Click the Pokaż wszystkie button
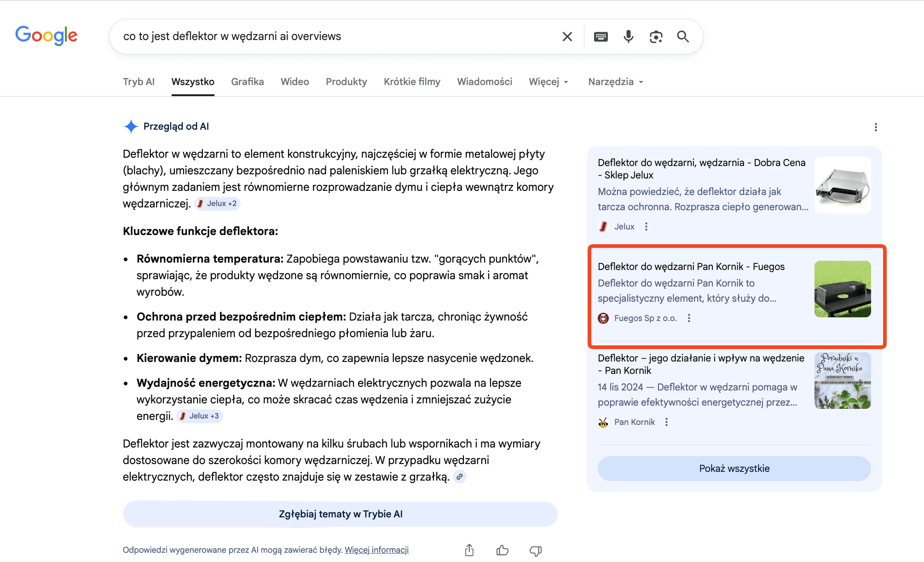The image size is (924, 562). 733,468
